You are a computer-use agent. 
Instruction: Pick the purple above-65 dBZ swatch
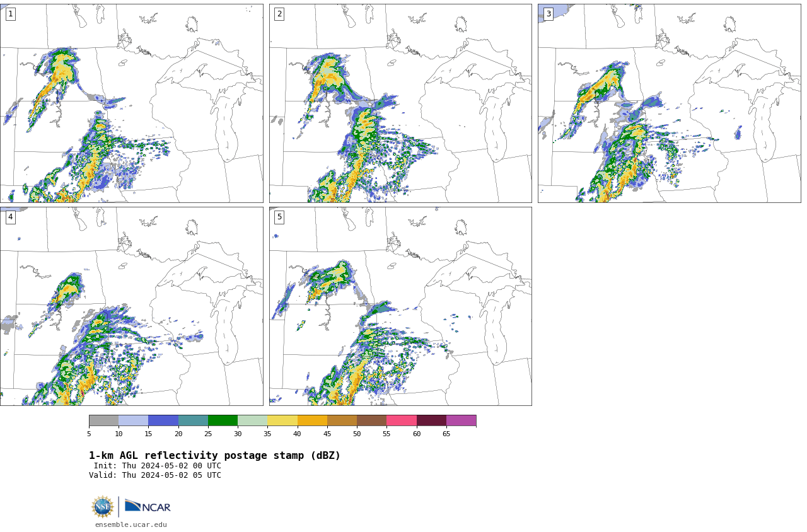pos(461,420)
